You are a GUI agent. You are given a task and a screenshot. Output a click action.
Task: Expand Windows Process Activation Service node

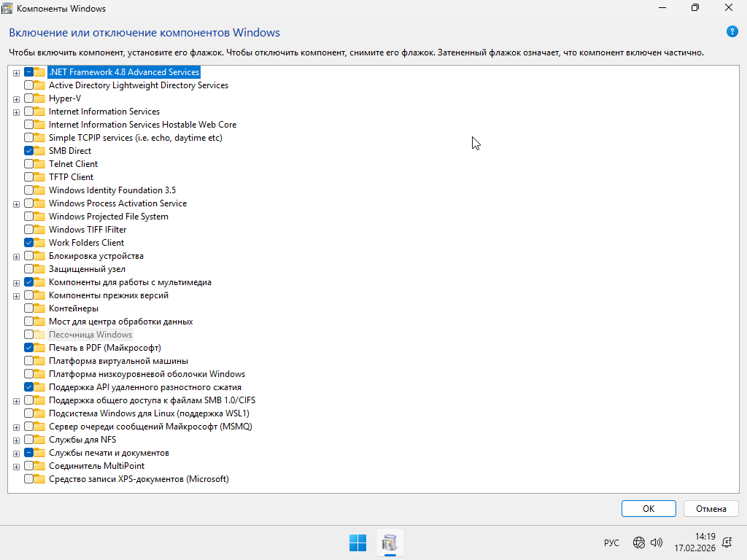[16, 204]
